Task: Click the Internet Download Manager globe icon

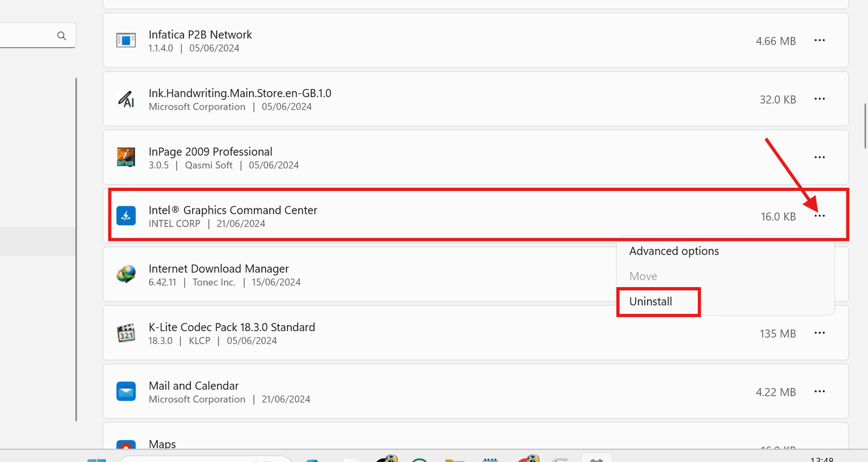Action: 126,274
